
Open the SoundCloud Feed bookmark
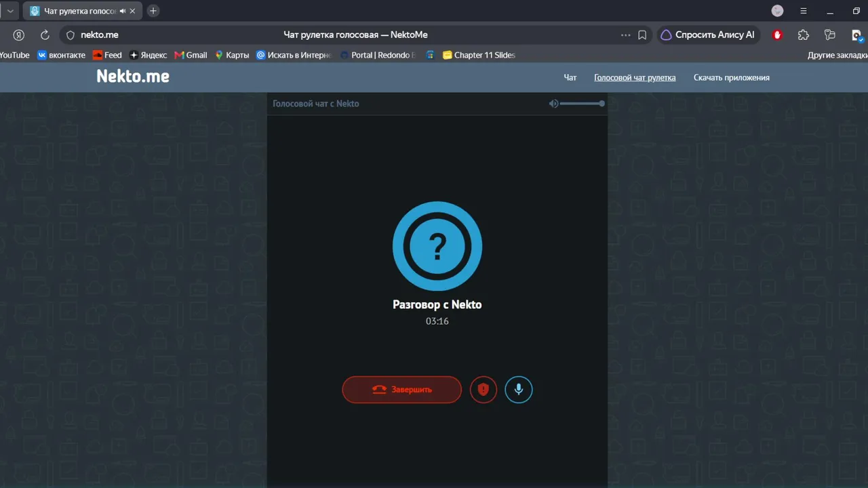click(x=107, y=55)
